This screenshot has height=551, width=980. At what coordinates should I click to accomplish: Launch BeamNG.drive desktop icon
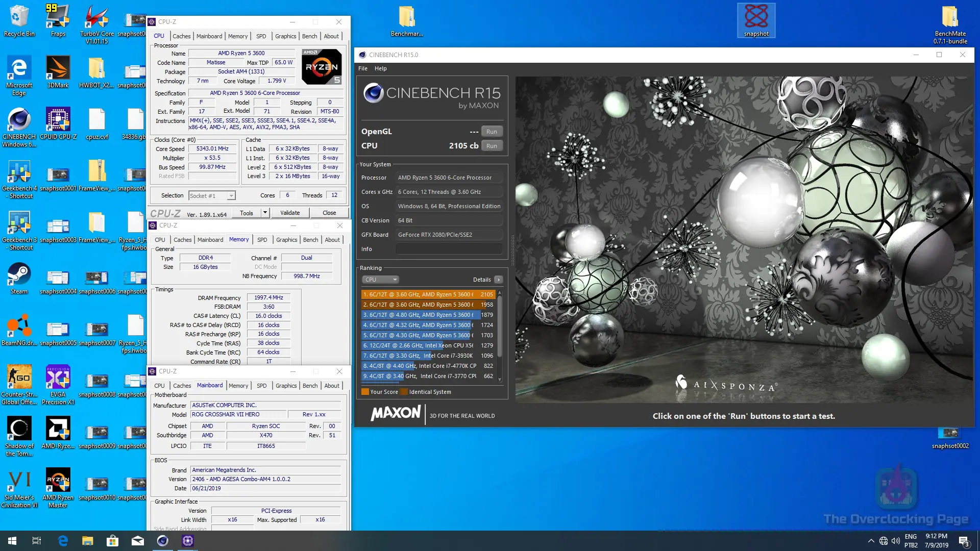pyautogui.click(x=19, y=330)
